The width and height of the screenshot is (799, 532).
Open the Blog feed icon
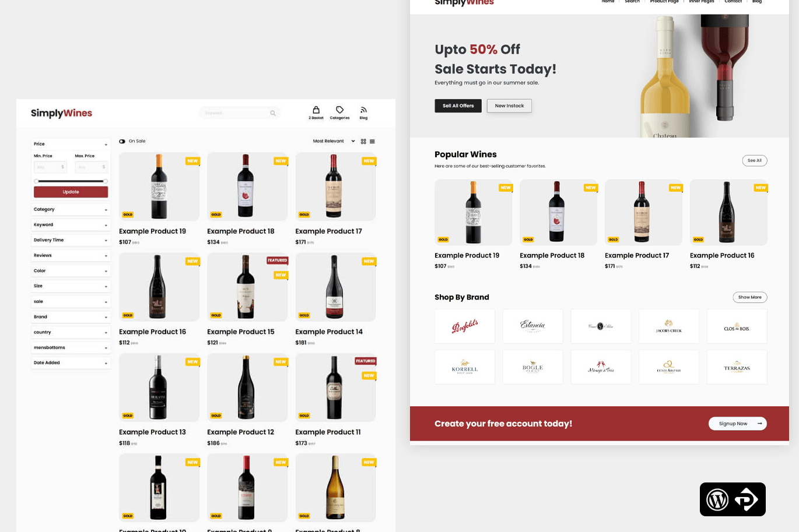(x=363, y=110)
